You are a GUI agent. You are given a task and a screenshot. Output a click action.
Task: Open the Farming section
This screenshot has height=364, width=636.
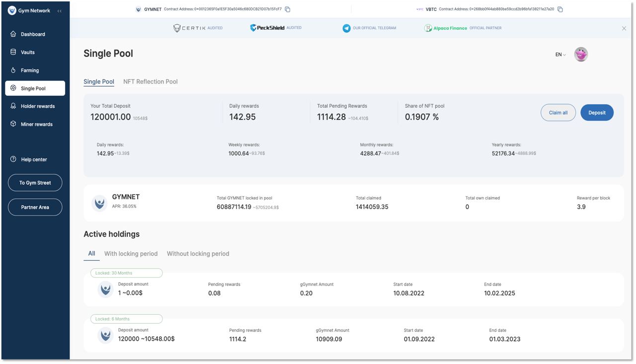click(30, 71)
